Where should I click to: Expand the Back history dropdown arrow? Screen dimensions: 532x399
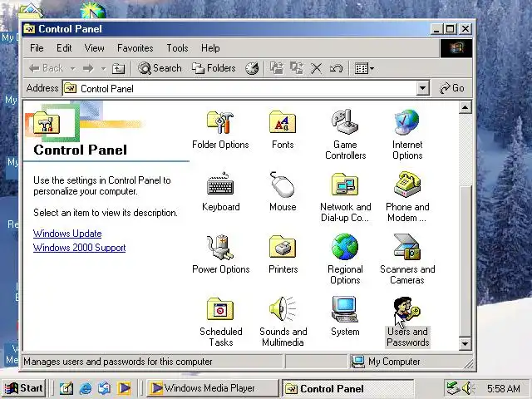click(x=72, y=68)
